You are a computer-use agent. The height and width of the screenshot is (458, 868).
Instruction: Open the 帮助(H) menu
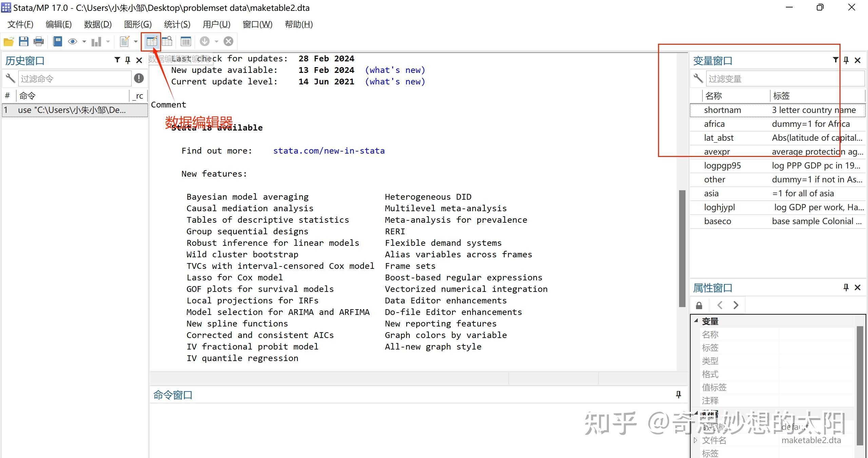[299, 24]
